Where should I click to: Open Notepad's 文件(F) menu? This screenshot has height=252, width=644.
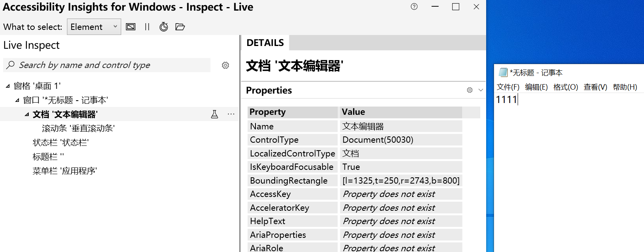[x=508, y=87]
